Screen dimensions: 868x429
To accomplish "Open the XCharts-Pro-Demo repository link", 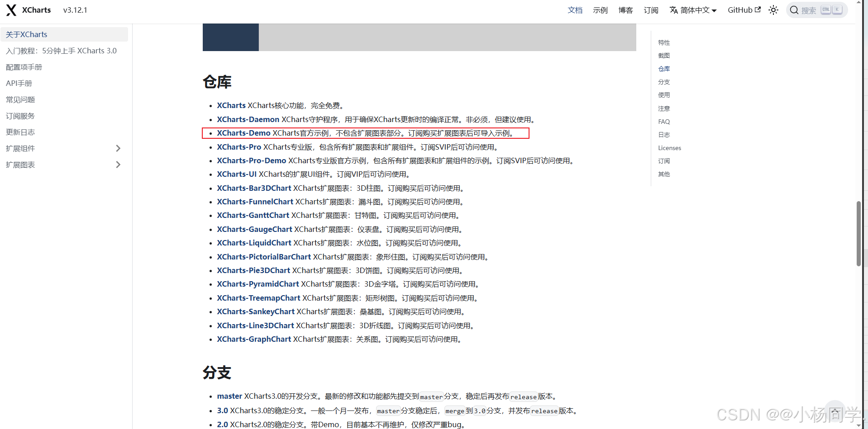I will coord(252,160).
